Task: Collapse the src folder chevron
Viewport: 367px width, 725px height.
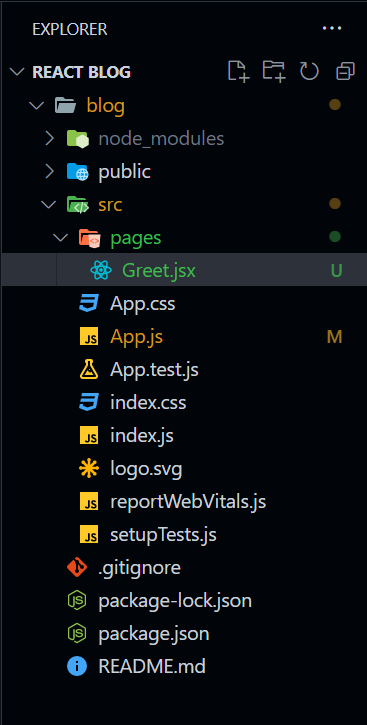Action: click(x=48, y=204)
